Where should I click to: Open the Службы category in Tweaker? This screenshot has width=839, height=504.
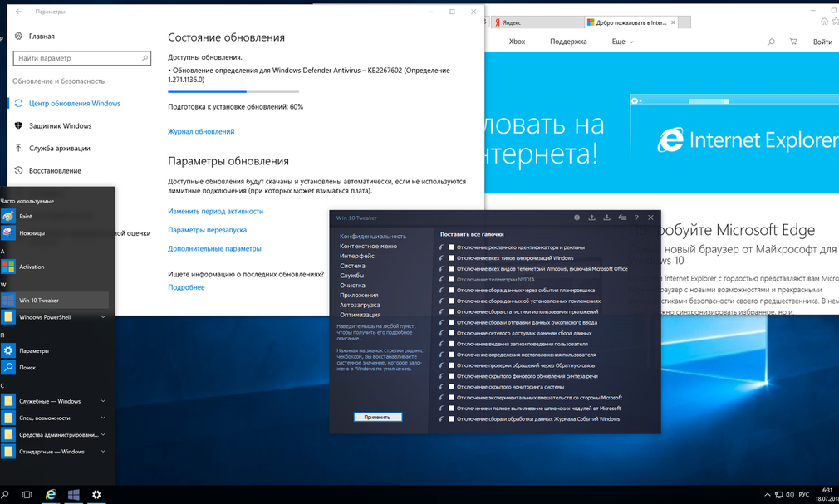pos(351,276)
